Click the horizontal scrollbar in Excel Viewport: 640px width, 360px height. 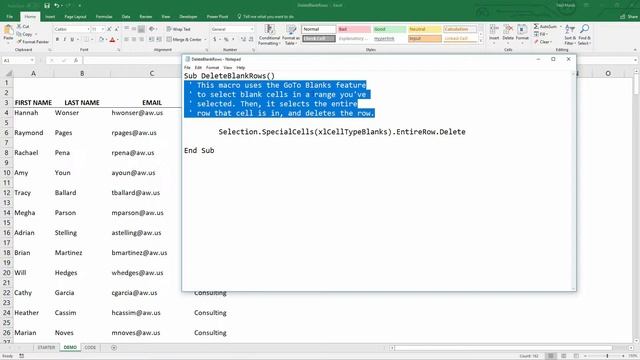[x=504, y=348]
